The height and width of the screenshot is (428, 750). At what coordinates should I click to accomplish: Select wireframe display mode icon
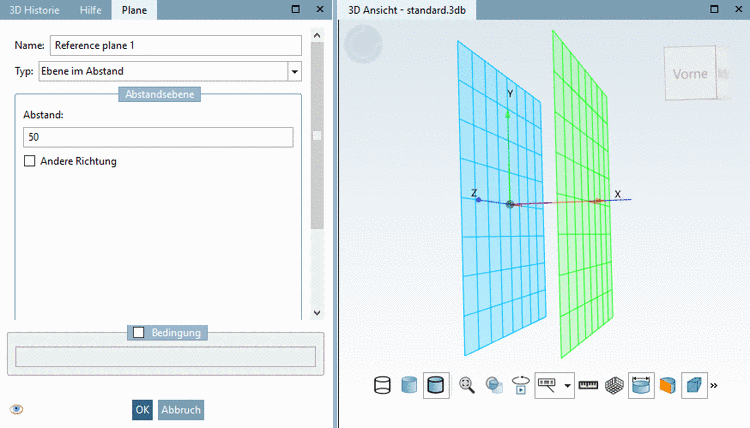(x=382, y=385)
